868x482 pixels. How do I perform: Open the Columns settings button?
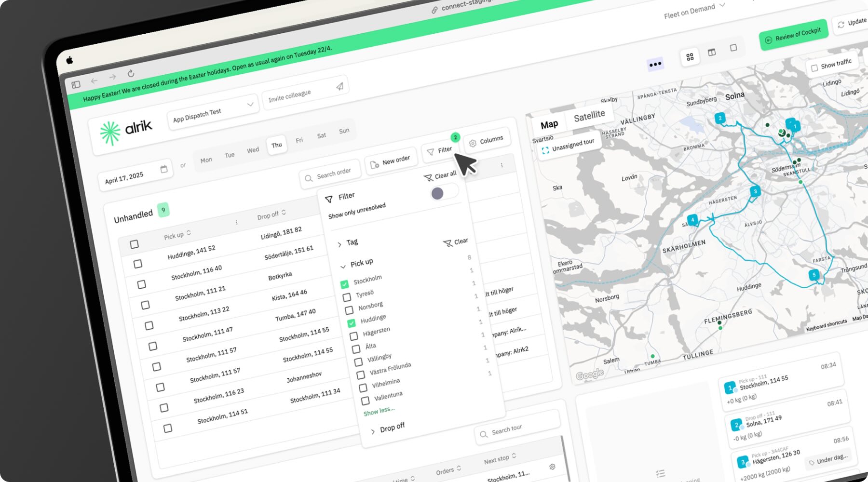tap(487, 141)
